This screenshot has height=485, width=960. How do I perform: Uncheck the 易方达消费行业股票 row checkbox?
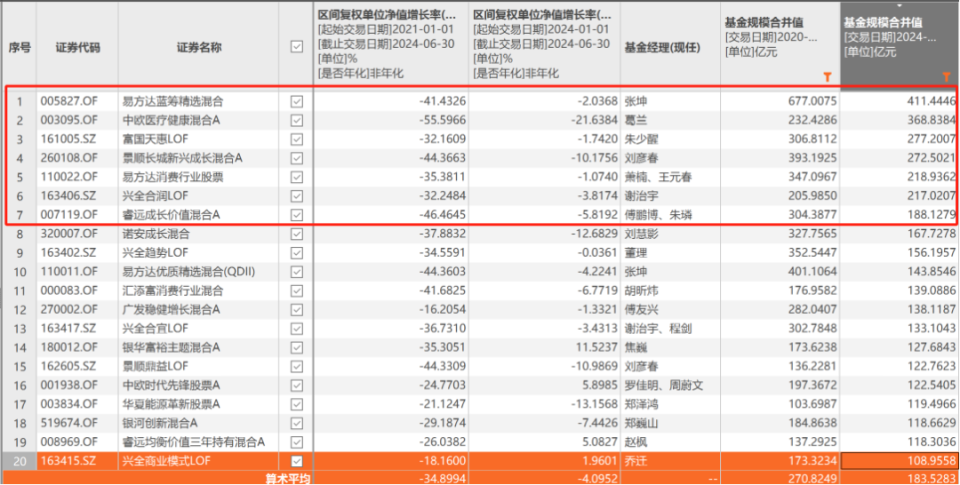click(x=297, y=178)
